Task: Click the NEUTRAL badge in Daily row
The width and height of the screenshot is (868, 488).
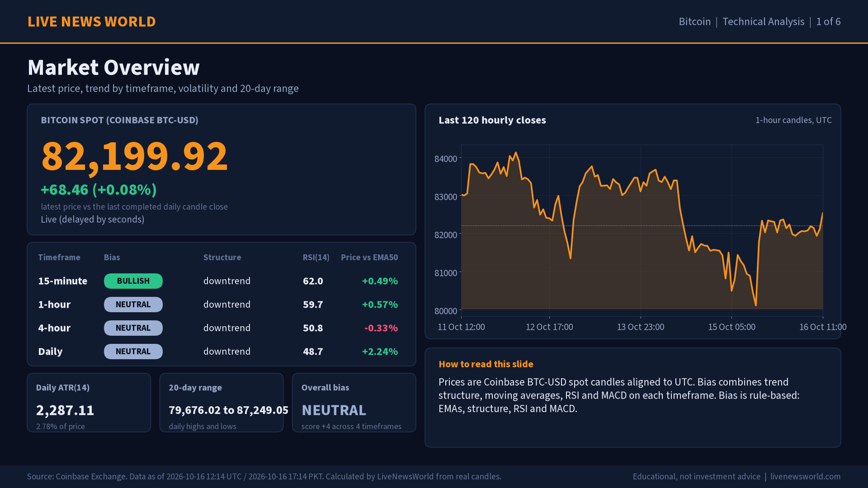Action: click(133, 352)
